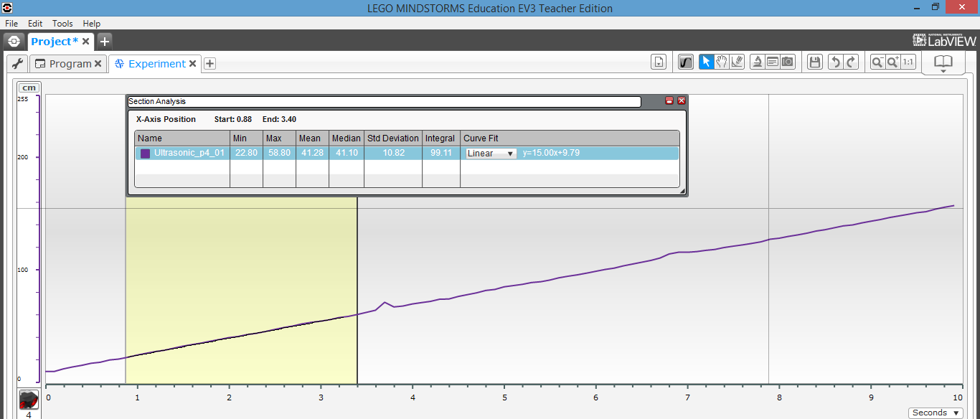Select the pan hand tool

[722, 62]
